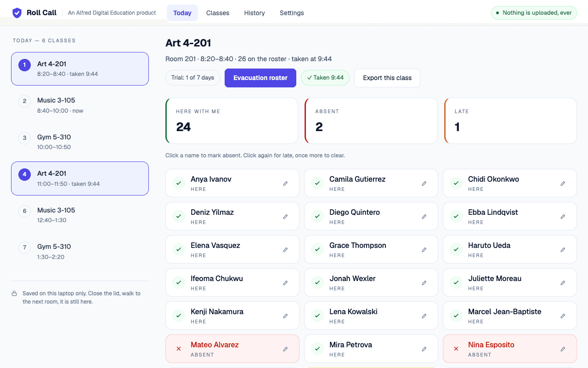Screen dimensions: 588x368
Task: Edit Diego Quintero with the pencil icon
Action: tap(424, 217)
